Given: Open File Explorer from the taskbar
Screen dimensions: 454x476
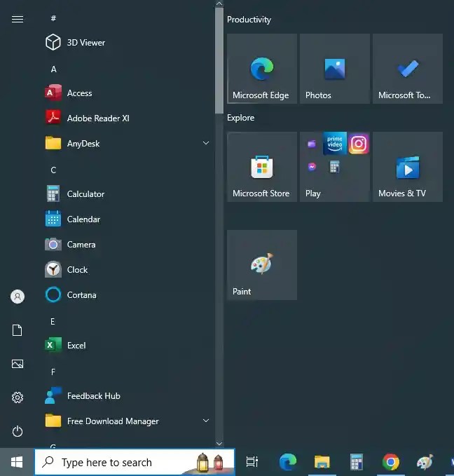Looking at the screenshot, I should click(322, 462).
